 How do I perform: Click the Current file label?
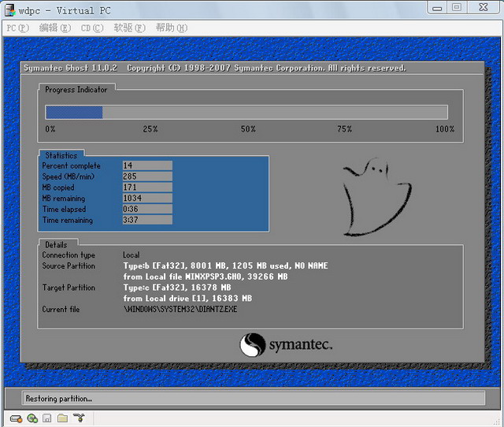pos(61,310)
